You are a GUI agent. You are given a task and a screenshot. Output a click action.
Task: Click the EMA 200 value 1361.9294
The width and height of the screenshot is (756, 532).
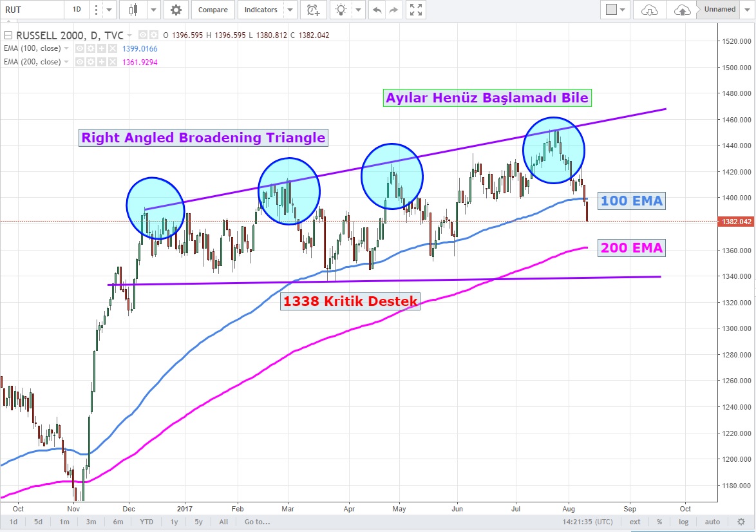click(x=140, y=62)
